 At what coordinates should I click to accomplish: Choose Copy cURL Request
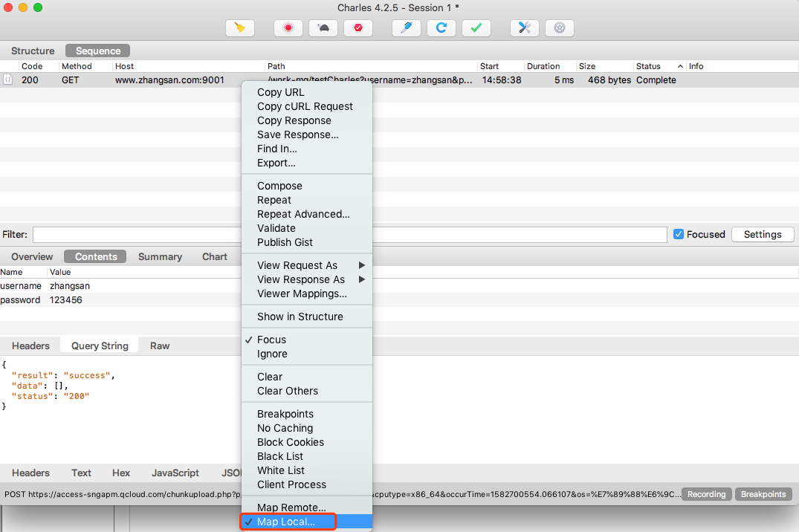(307, 106)
